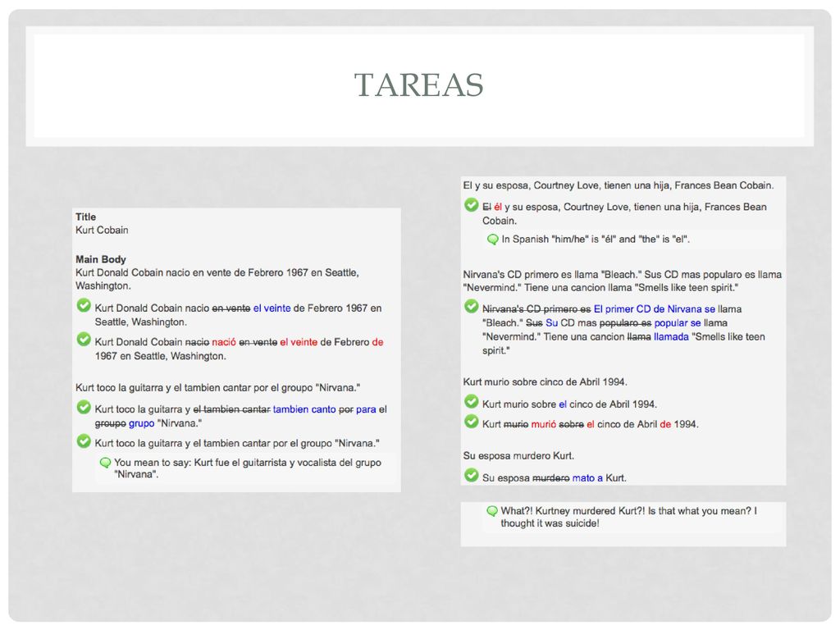Click the red word "nació"
Image resolution: width=840 pixels, height=630 pixels.
(224, 342)
